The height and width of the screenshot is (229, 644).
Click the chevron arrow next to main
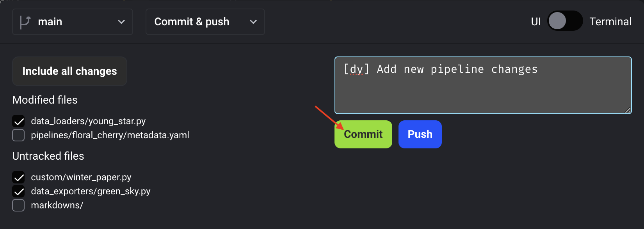click(121, 22)
